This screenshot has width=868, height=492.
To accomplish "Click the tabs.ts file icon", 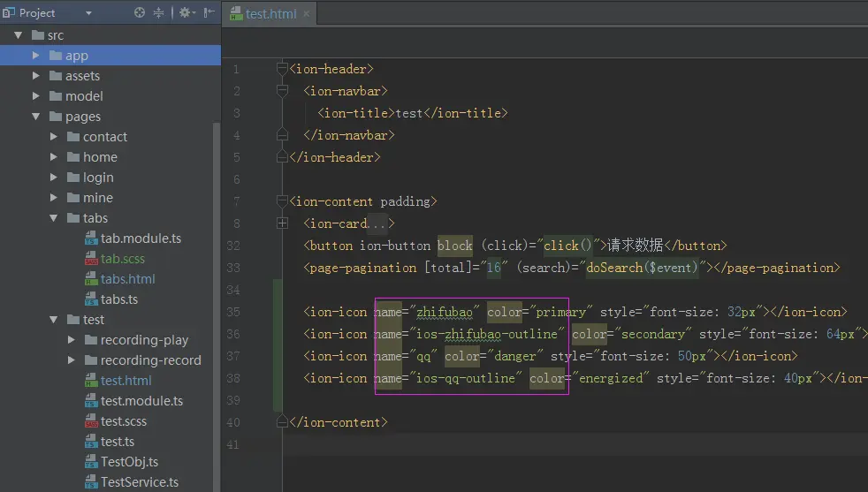I will pos(91,299).
